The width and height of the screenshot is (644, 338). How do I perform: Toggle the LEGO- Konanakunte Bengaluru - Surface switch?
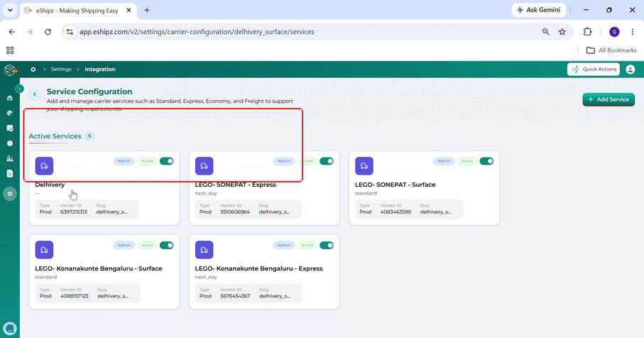click(x=167, y=245)
